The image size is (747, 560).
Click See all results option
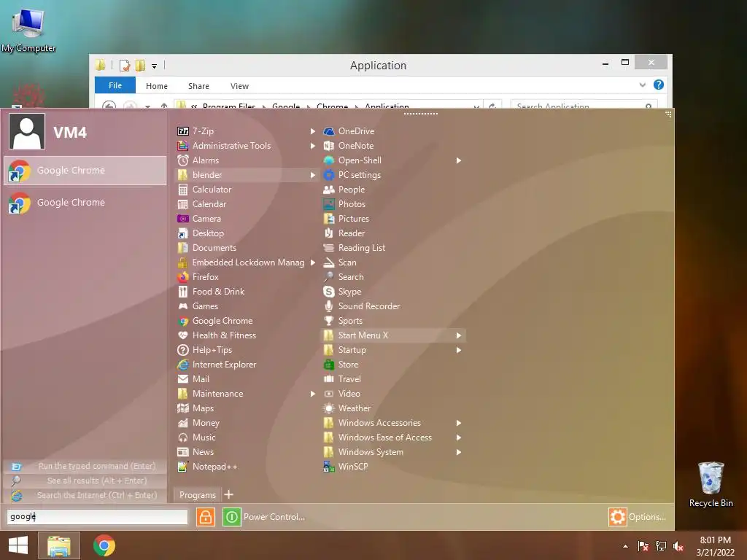tap(85, 481)
